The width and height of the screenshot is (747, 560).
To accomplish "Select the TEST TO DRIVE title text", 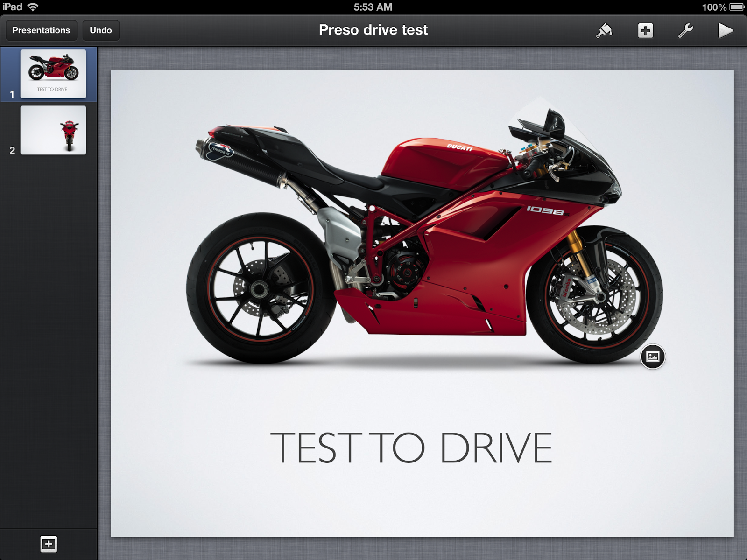I will tap(411, 448).
